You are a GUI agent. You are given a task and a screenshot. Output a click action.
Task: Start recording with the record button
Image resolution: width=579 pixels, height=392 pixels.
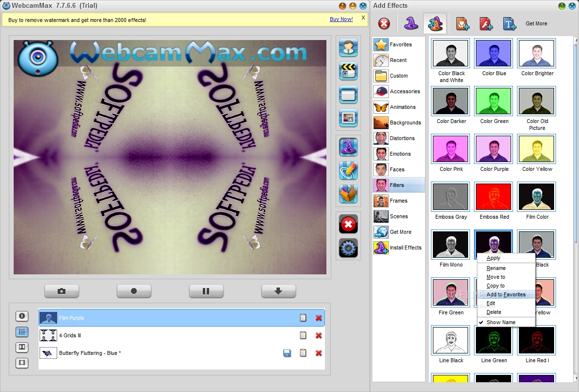134,291
